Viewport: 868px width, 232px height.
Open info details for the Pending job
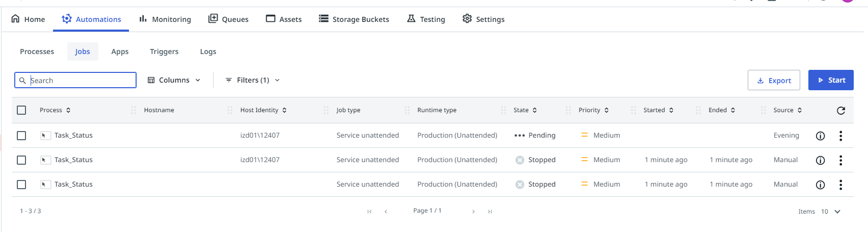pos(820,136)
